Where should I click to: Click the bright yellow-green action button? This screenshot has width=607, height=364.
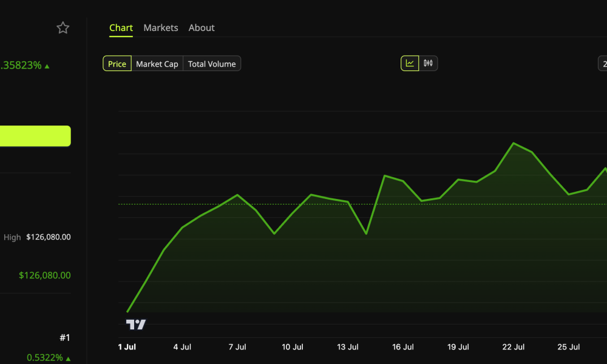point(35,136)
